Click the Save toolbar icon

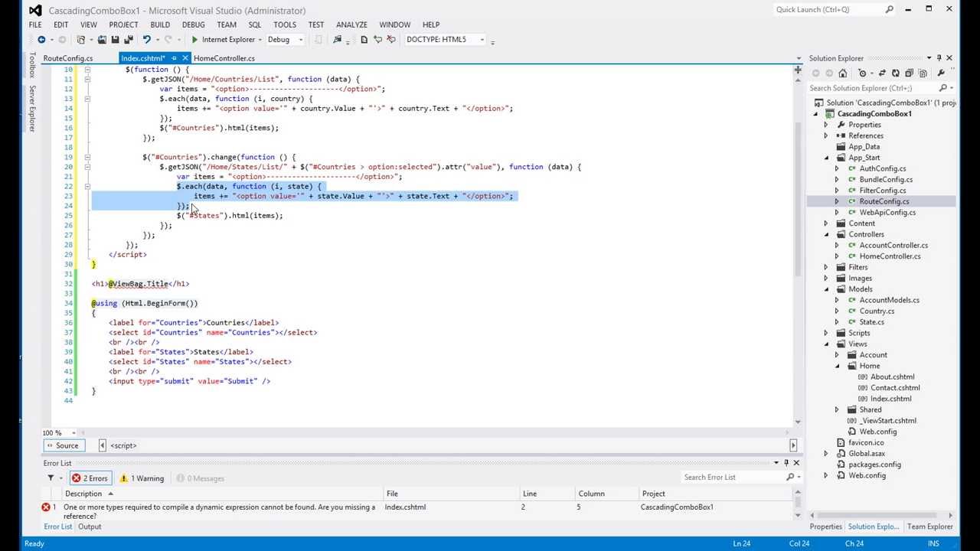pos(115,40)
